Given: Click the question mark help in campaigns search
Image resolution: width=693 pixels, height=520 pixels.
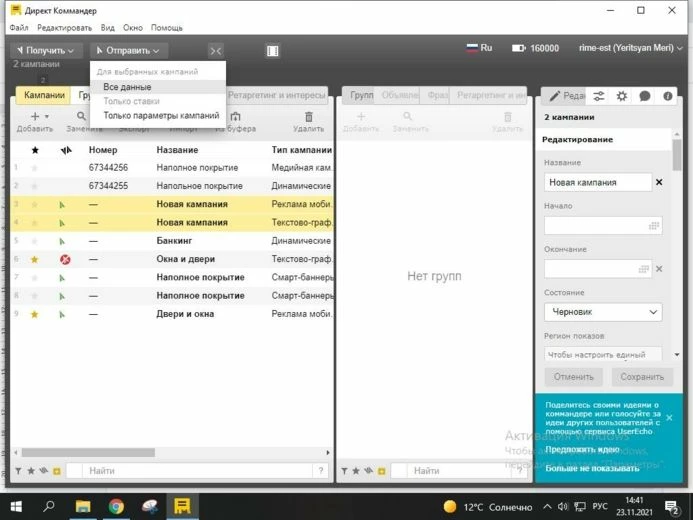Looking at the screenshot, I should point(321,471).
